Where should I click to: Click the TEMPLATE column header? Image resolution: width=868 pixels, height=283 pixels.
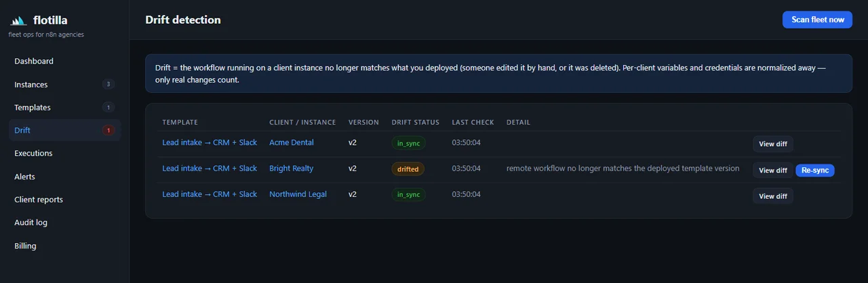coord(180,123)
